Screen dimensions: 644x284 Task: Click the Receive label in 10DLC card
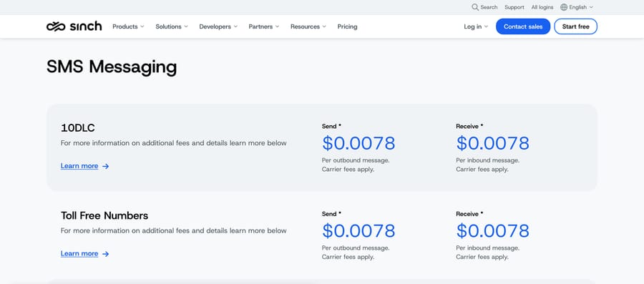[469, 127]
